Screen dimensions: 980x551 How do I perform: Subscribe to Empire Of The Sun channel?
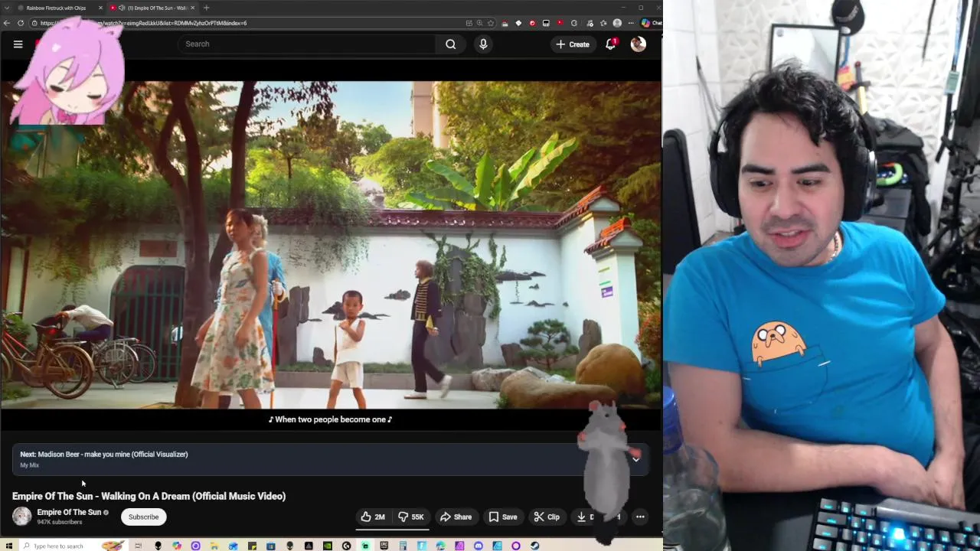pyautogui.click(x=143, y=517)
